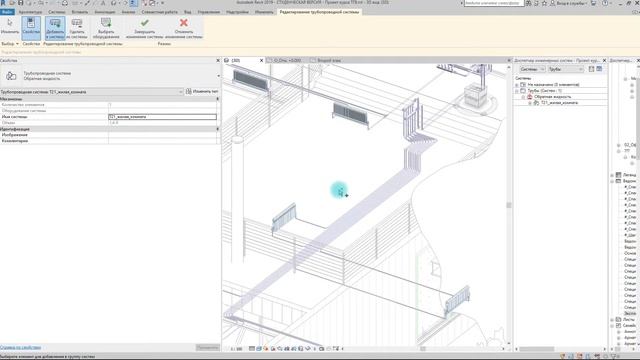Click the Изменить (Modify) arrow tool
This screenshot has height=360, width=640.
pos(10,27)
